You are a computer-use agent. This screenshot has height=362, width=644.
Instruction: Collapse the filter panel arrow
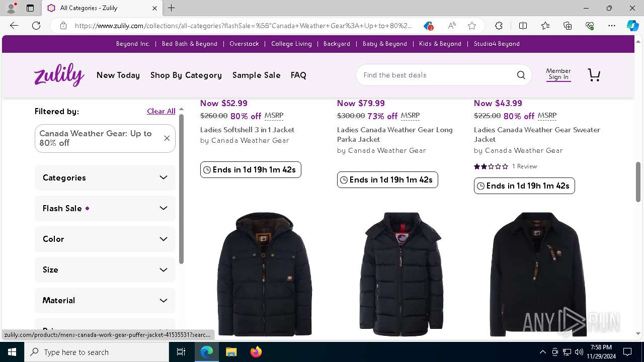click(181, 109)
